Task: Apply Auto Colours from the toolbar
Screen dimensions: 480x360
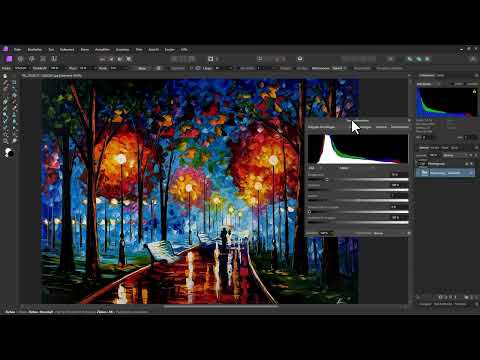Action: point(120,59)
